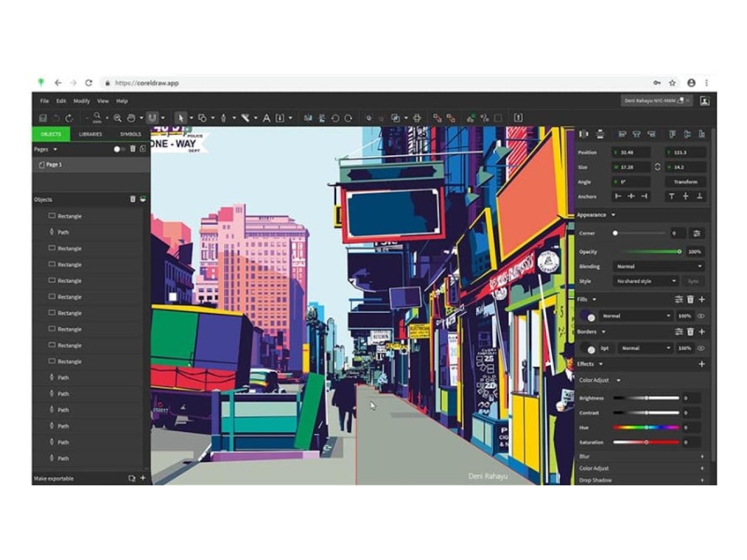This screenshot has height=560, width=747.
Task: Toggle Borders visibility eye icon
Action: [x=701, y=348]
